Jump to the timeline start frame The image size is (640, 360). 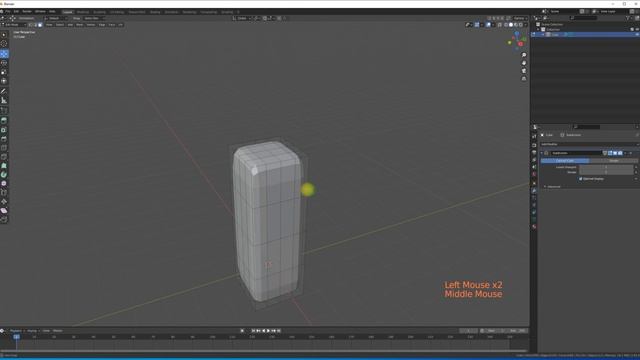(x=253, y=331)
